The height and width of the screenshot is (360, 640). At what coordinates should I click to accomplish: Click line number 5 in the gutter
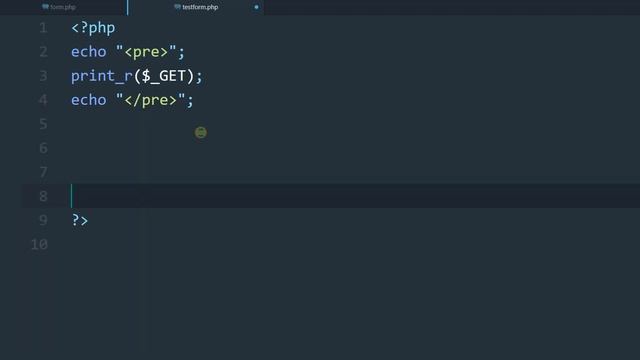click(43, 124)
